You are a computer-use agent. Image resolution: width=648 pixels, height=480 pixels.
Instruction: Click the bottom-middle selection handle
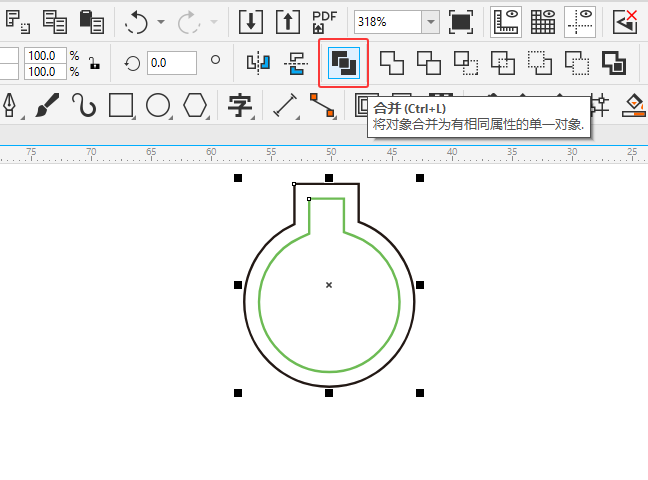(329, 393)
